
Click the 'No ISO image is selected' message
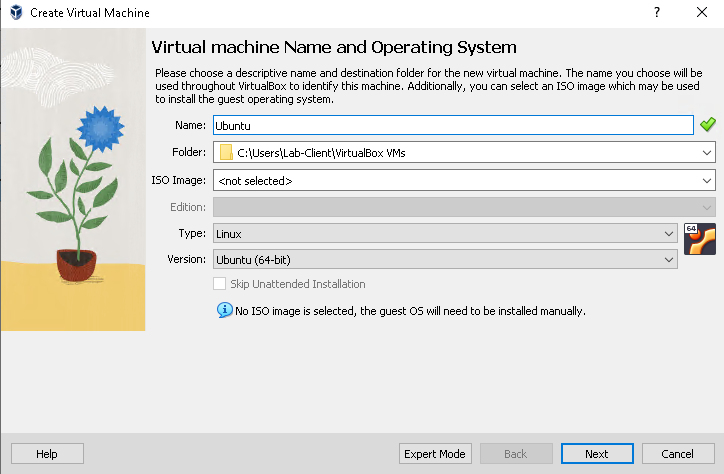click(x=410, y=311)
